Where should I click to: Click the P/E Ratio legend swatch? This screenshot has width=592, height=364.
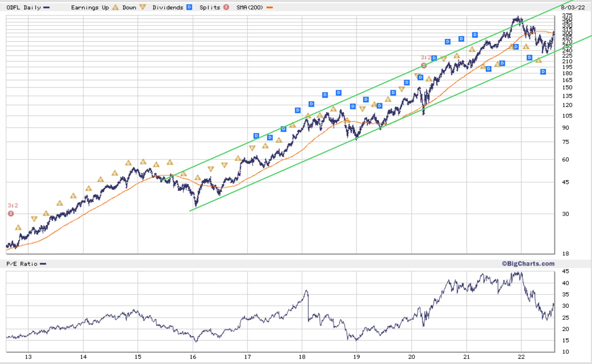[43, 264]
